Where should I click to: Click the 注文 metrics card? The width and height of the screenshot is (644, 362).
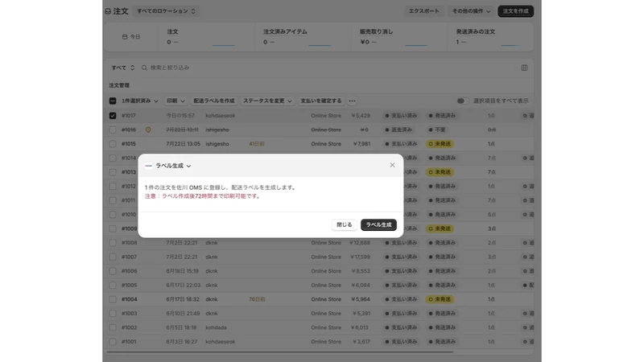[207, 37]
